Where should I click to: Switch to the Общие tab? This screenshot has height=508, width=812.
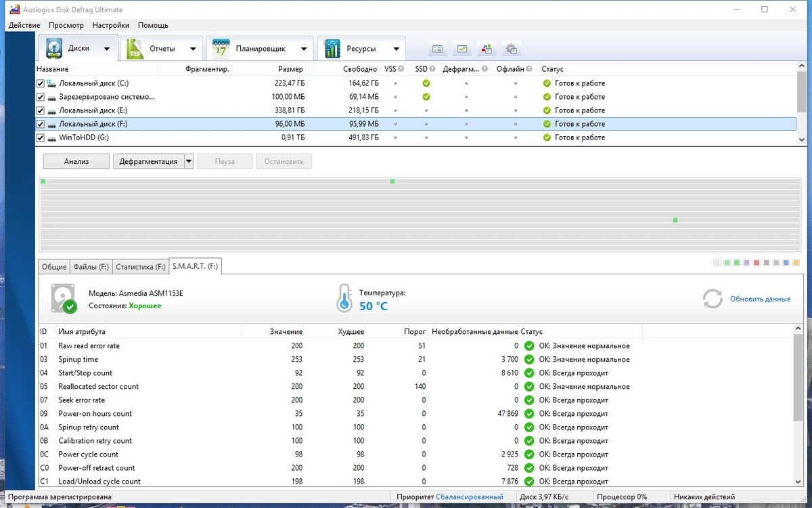(54, 267)
